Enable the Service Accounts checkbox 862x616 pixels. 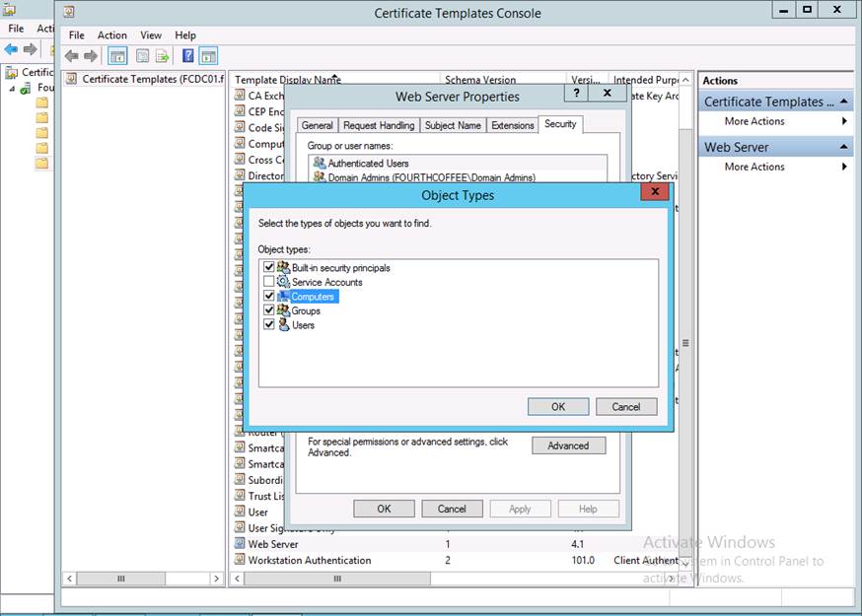[x=269, y=282]
